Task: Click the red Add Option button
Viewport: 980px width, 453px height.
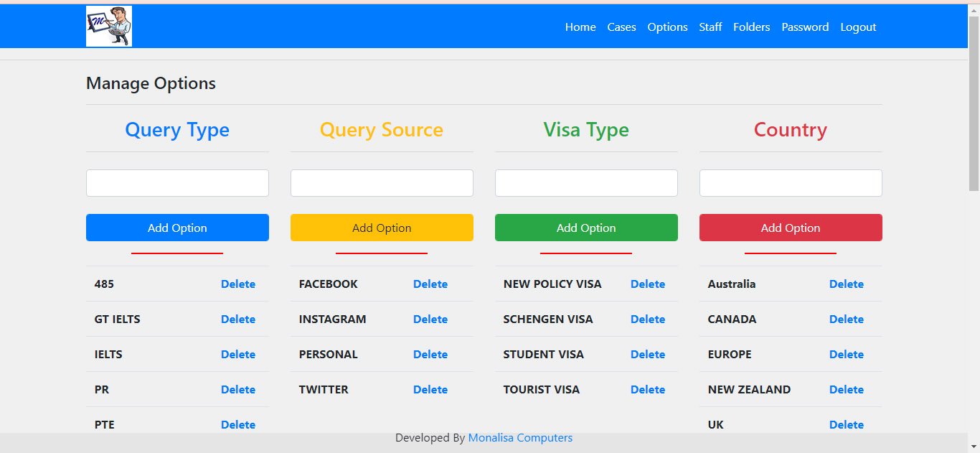Action: pyautogui.click(x=791, y=228)
